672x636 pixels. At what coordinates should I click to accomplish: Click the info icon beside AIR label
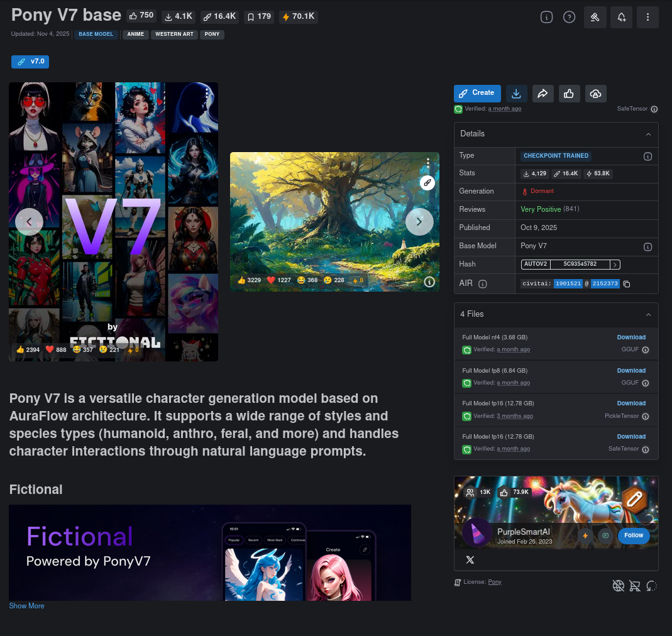[x=483, y=284]
